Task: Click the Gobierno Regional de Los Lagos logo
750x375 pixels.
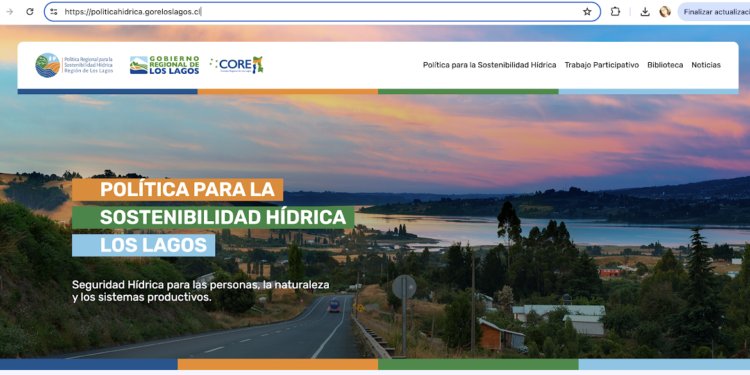Action: coord(164,65)
